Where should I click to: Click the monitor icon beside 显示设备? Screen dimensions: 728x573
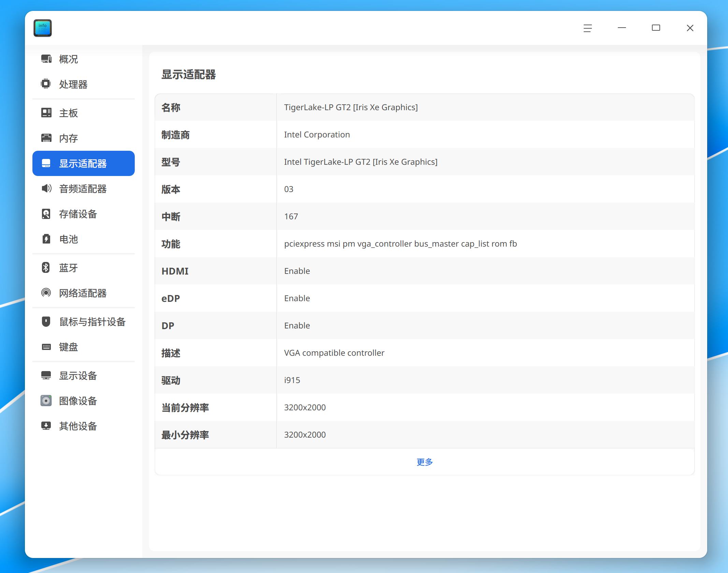[46, 375]
